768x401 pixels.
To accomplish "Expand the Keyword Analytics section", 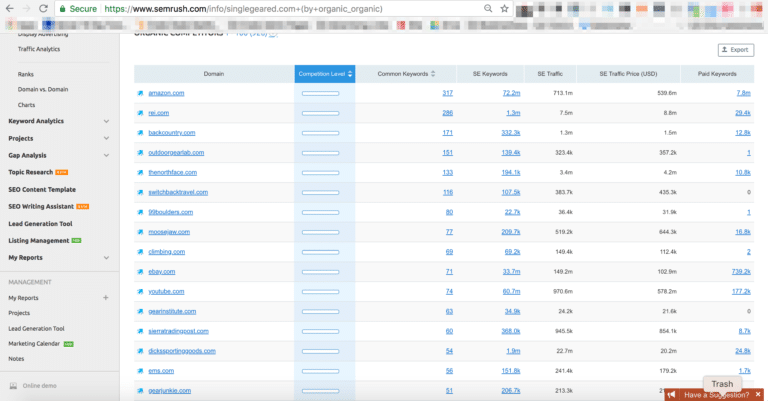I will click(x=106, y=121).
